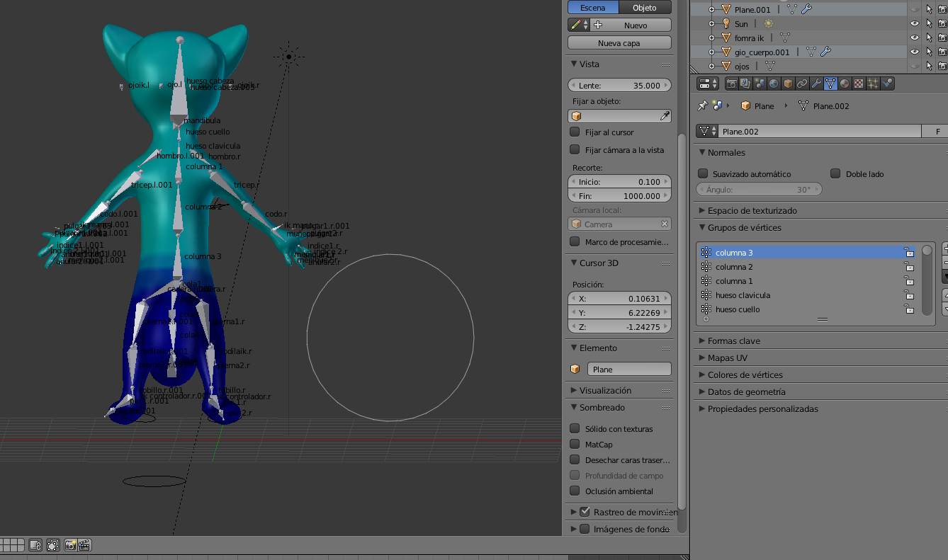This screenshot has width=948, height=560.
Task: Click the F fake user button
Action: 938,132
